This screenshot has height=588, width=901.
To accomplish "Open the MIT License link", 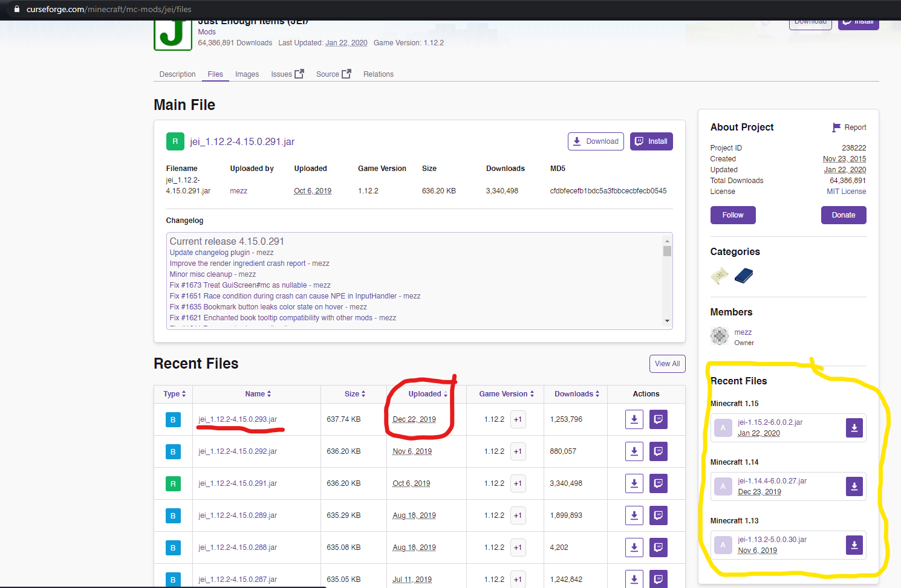I will point(846,192).
